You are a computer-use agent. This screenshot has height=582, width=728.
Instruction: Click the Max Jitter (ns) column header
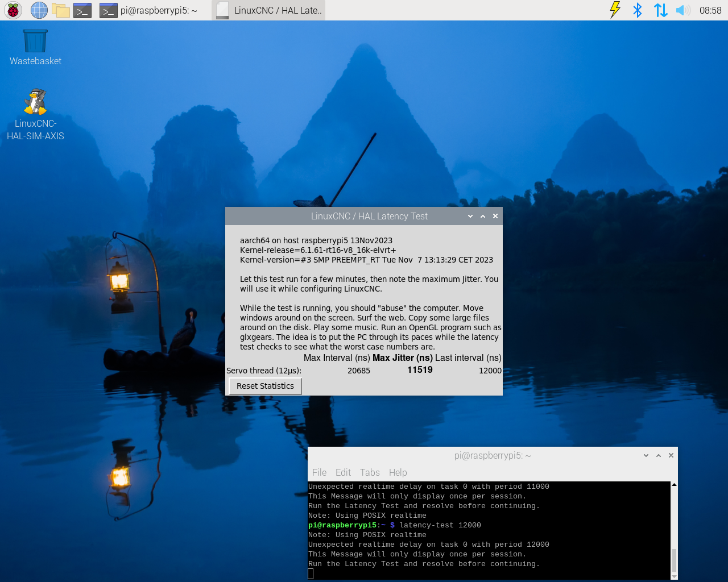pyautogui.click(x=403, y=357)
